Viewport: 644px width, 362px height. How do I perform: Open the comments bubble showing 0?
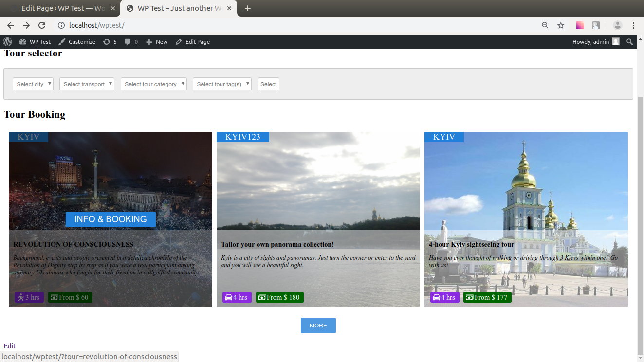(x=131, y=42)
